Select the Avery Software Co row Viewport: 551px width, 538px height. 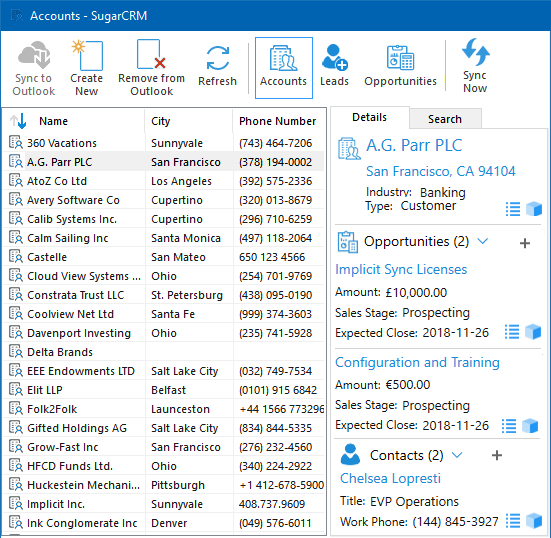[x=164, y=200]
